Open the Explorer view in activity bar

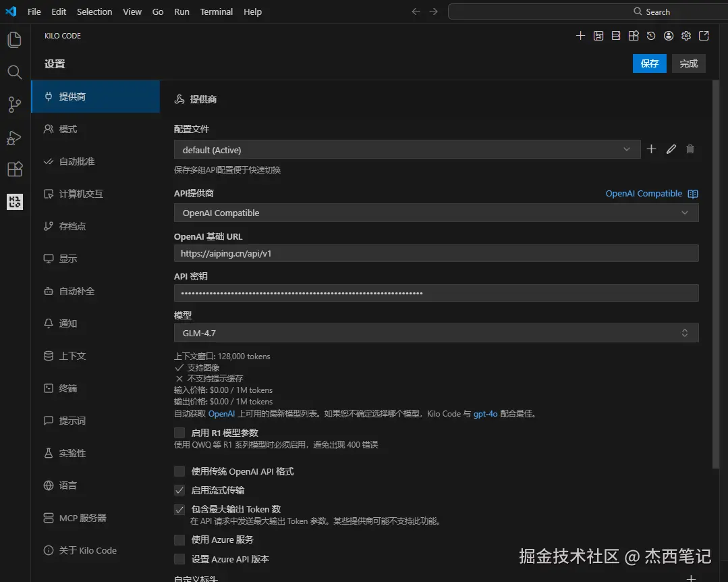[14, 39]
